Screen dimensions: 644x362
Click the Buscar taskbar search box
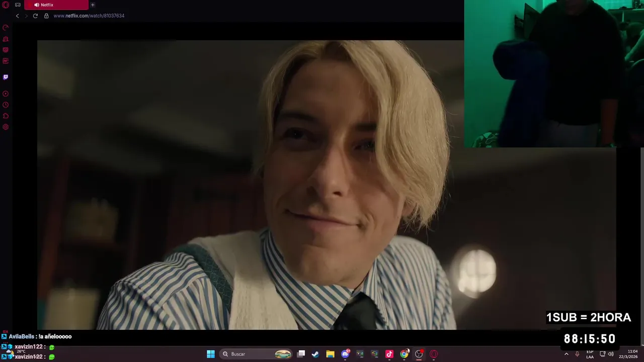click(x=257, y=354)
